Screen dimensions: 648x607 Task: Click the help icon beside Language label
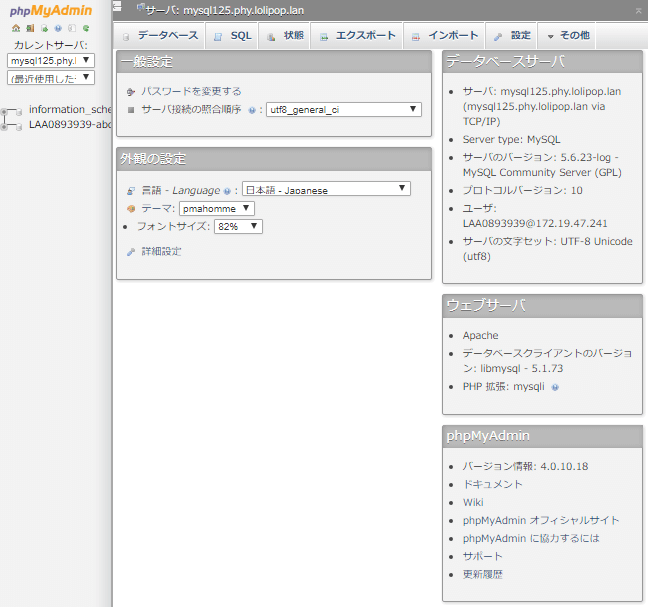(x=227, y=190)
